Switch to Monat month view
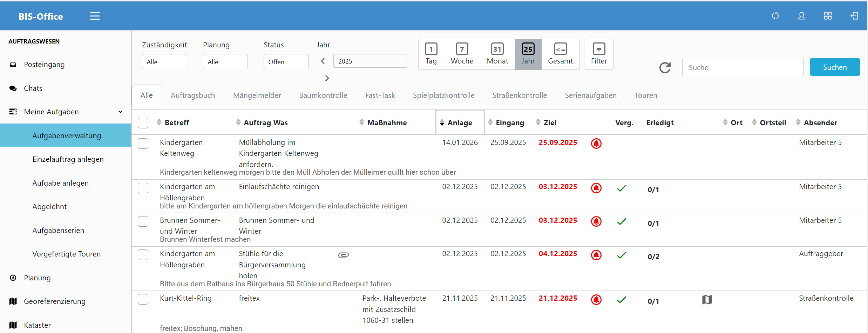This screenshot has width=868, height=333. coord(497,54)
